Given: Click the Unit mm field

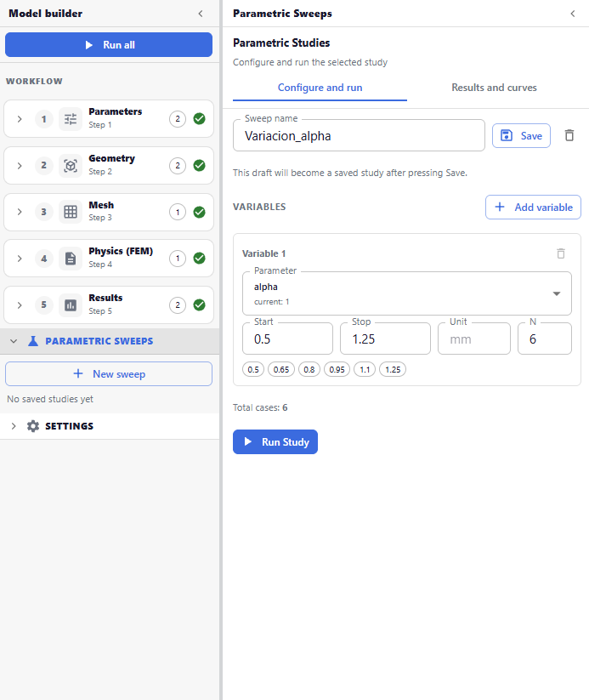Looking at the screenshot, I should click(474, 339).
